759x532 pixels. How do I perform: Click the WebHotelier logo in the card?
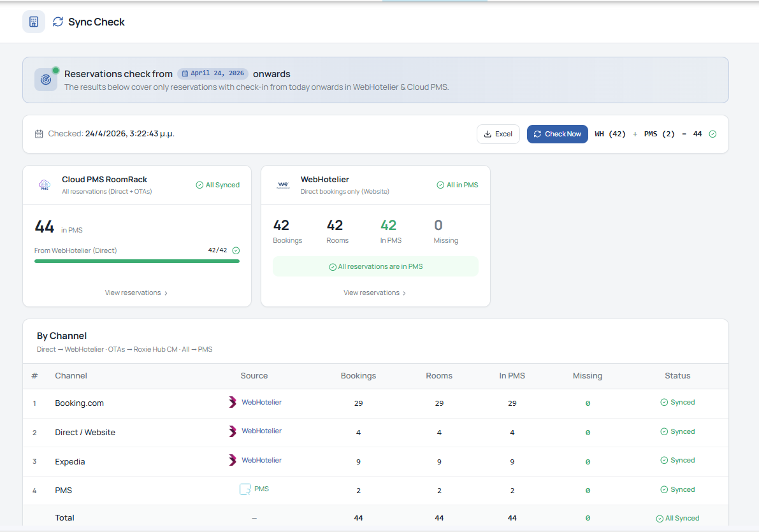point(283,185)
